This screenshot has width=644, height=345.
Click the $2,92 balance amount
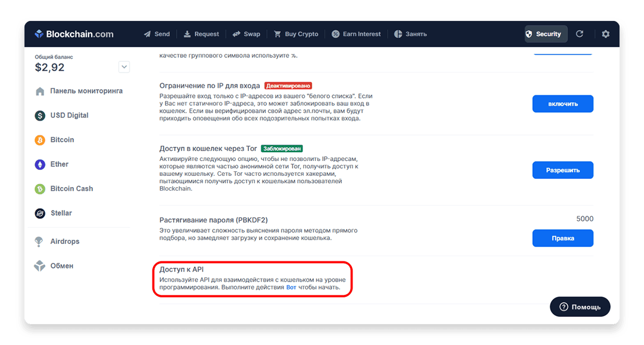[50, 67]
